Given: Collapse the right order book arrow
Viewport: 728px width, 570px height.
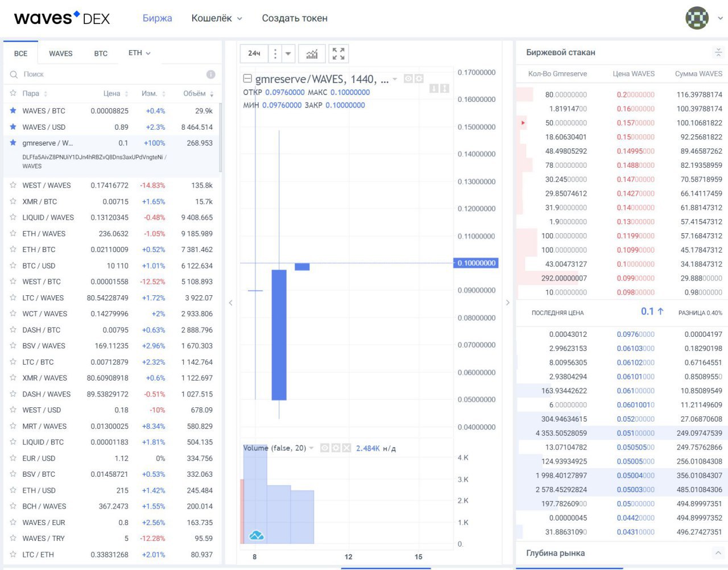Looking at the screenshot, I should (508, 303).
